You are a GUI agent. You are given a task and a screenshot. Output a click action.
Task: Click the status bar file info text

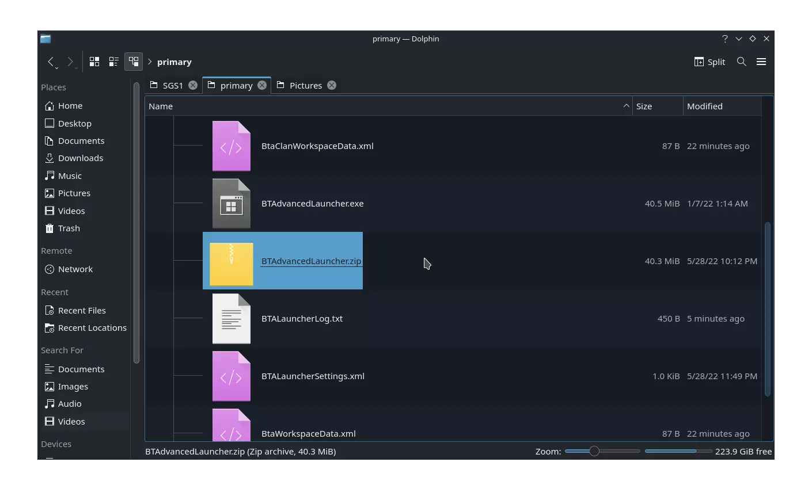[x=241, y=452]
